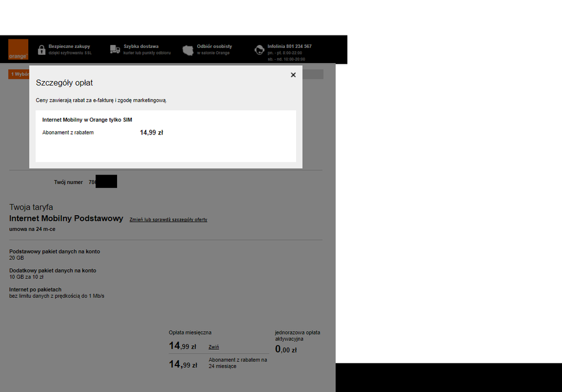562x392 pixels.
Task: Select the 1 Wybór step tab
Action: pyautogui.click(x=19, y=74)
